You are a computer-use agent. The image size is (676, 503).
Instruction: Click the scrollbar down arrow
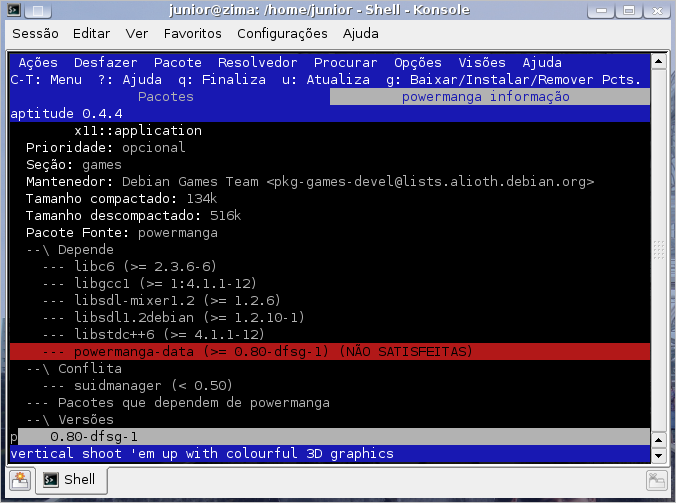(658, 456)
